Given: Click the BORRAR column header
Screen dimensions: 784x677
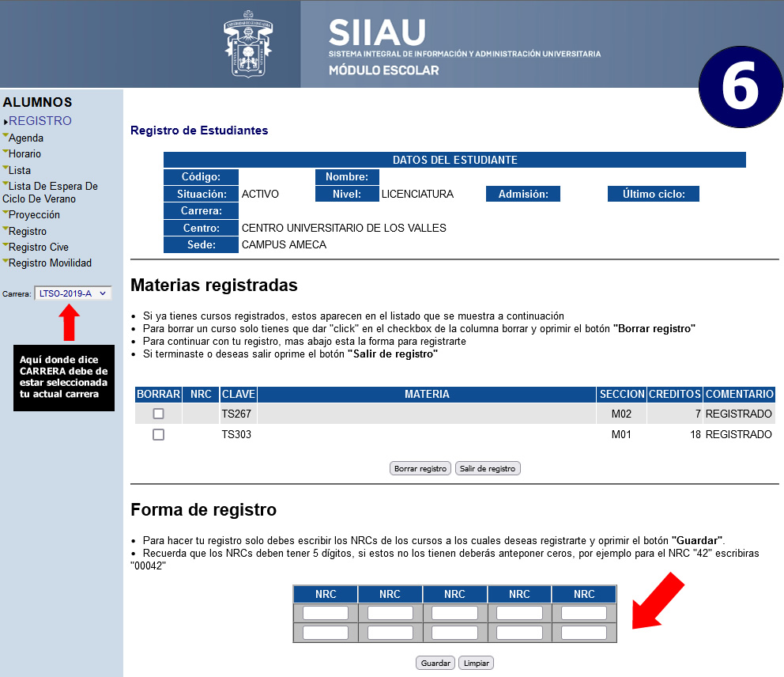Looking at the screenshot, I should pyautogui.click(x=159, y=395).
